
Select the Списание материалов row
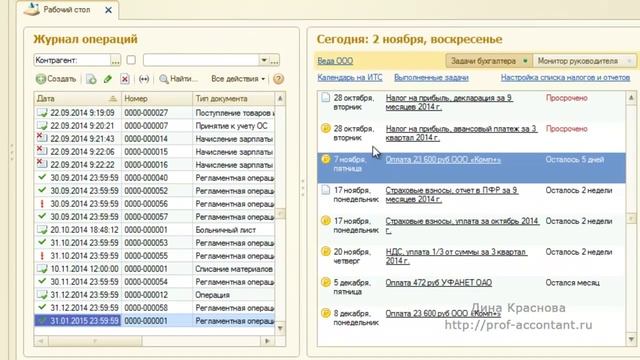tap(154, 269)
